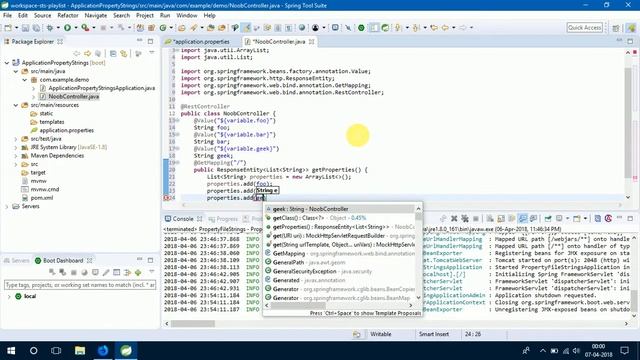
Task: Click the Debug bug icon
Action: [x=50, y=28]
